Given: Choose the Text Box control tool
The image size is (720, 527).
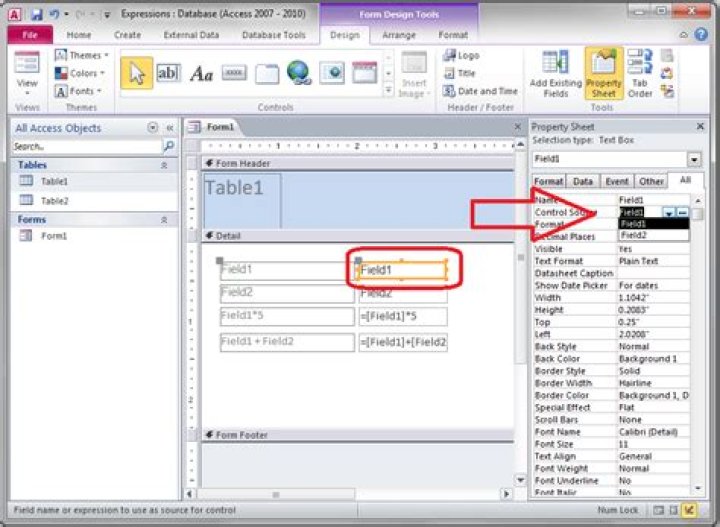Looking at the screenshot, I should click(x=169, y=72).
